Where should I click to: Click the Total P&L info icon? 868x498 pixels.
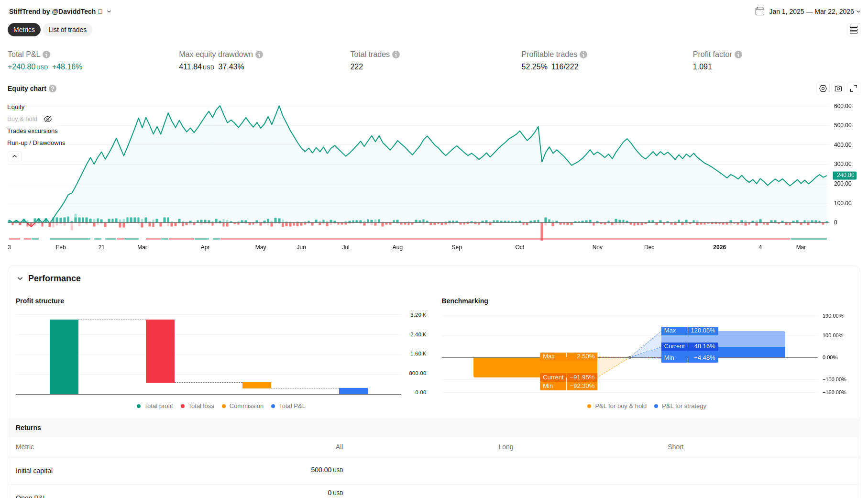(x=46, y=55)
